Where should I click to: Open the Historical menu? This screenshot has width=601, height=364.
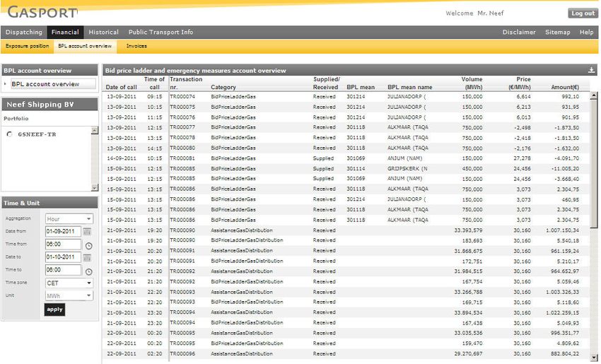pos(103,33)
